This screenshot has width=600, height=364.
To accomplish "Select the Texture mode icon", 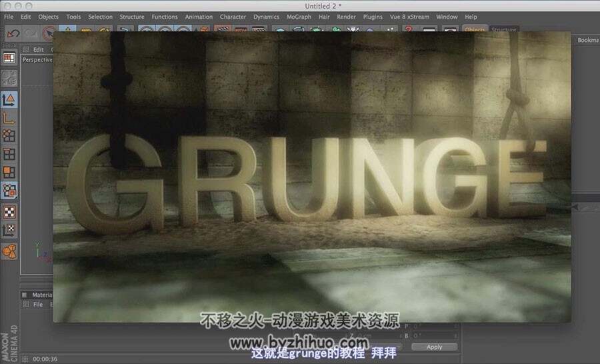I will (9, 211).
